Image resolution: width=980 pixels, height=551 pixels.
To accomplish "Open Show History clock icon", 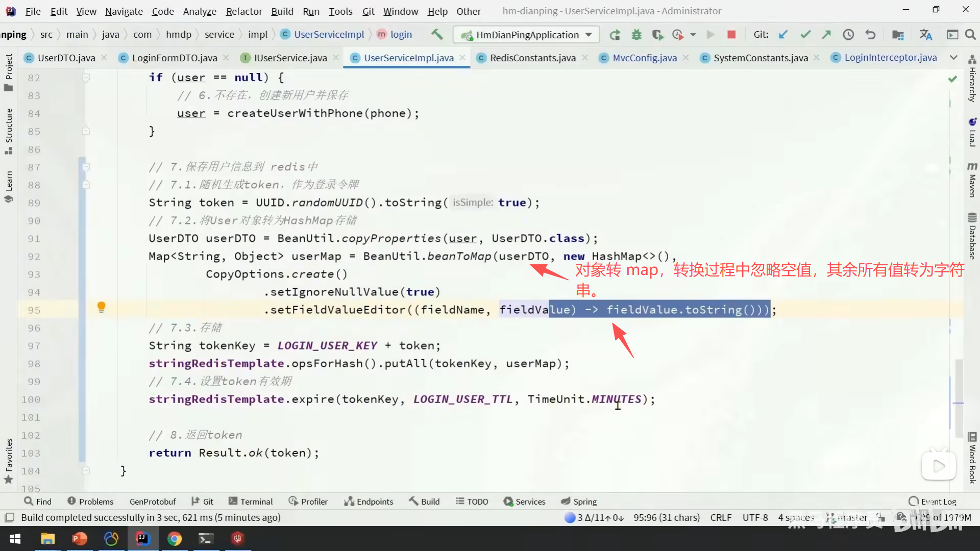I will point(848,35).
